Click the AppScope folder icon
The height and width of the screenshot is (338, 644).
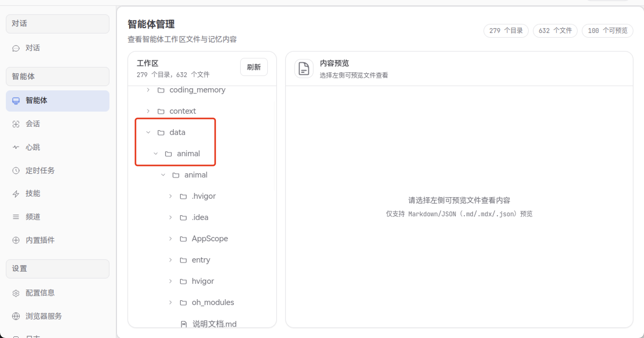tap(183, 239)
